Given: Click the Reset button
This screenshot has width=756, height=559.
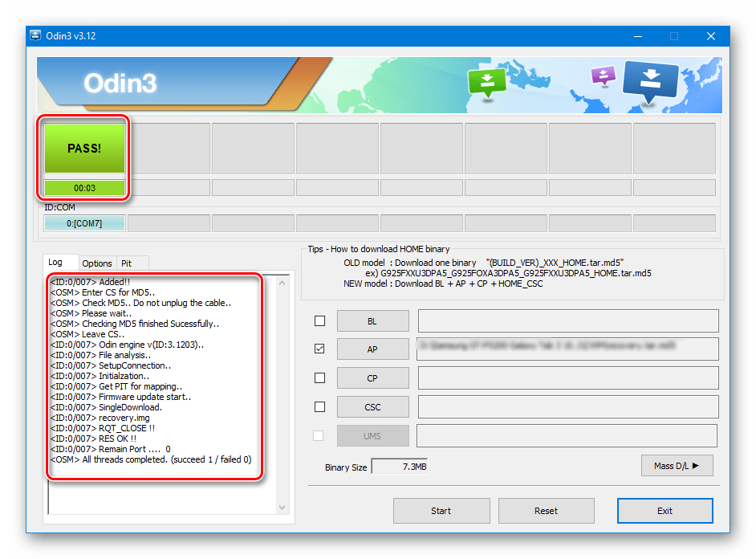Looking at the screenshot, I should coord(547,511).
